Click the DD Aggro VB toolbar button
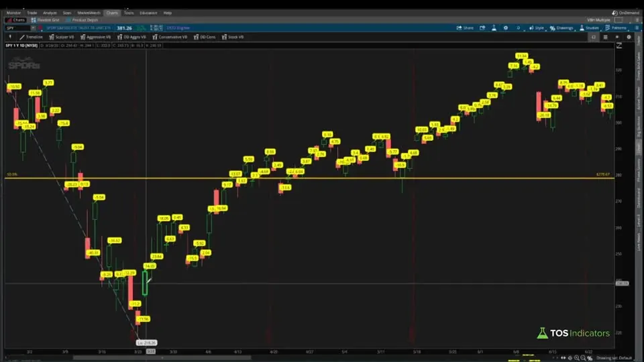Viewport: 644px width, 362px height. pyautogui.click(x=131, y=37)
